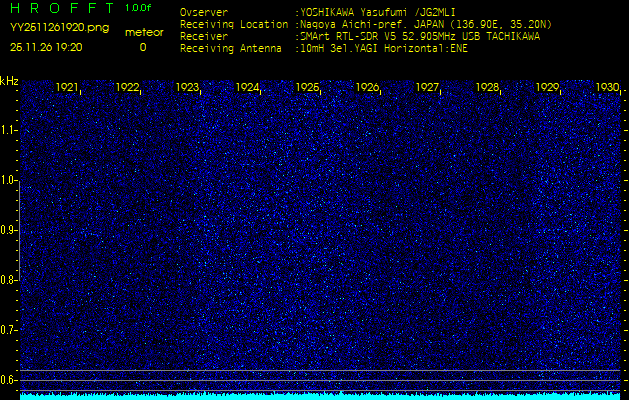The image size is (629, 400).
Task: Click the 1921 time marker
Action: point(67,88)
